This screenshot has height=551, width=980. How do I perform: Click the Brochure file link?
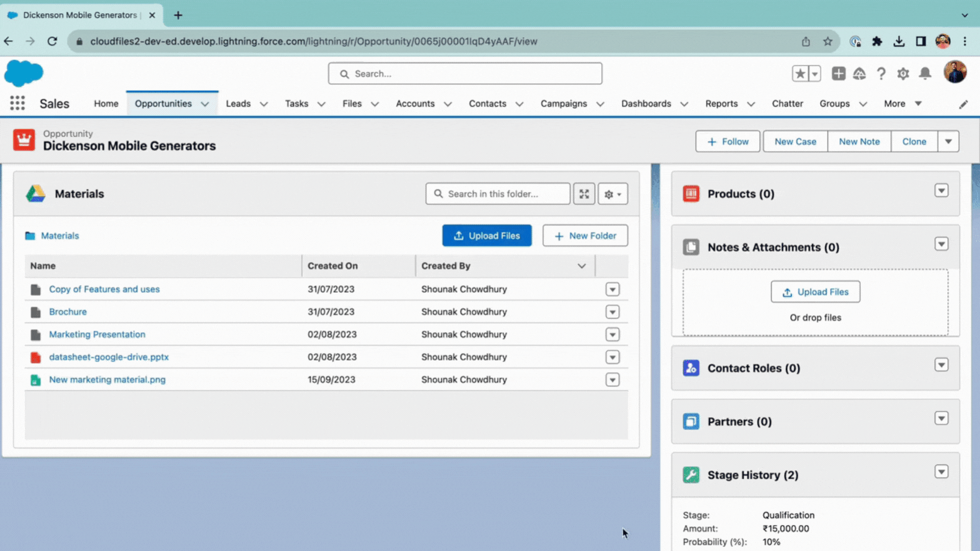[x=67, y=312]
